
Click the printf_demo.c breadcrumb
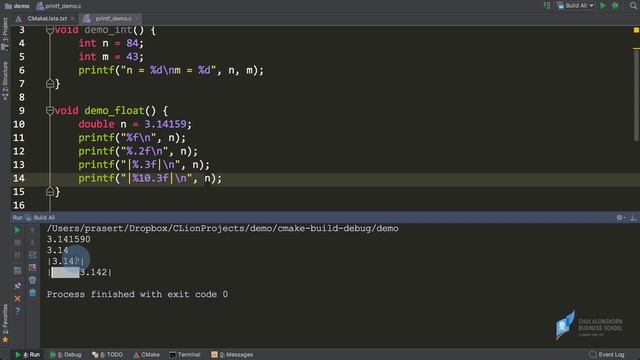[59, 6]
